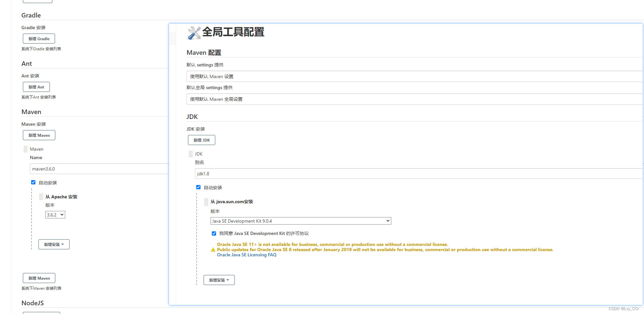This screenshot has width=644, height=314.
Task: Focus the JDK alias field jdk1.8
Action: [x=419, y=174]
